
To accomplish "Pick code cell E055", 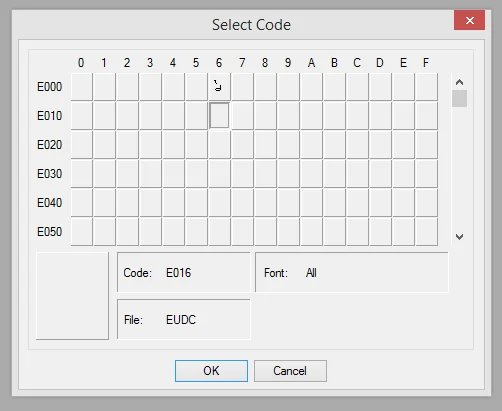I will point(196,232).
